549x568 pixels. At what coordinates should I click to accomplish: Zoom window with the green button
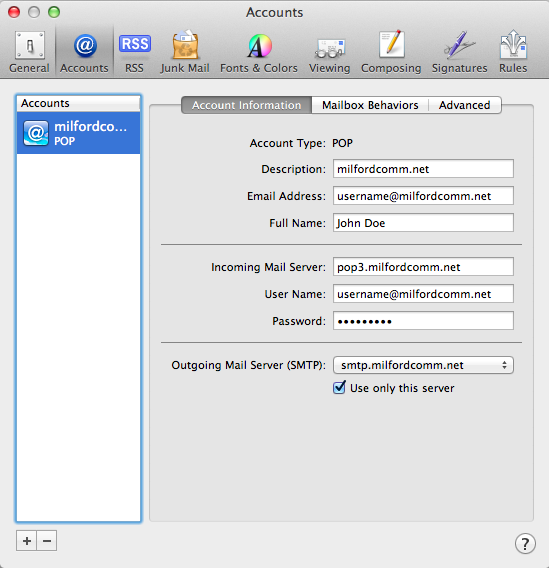54,12
